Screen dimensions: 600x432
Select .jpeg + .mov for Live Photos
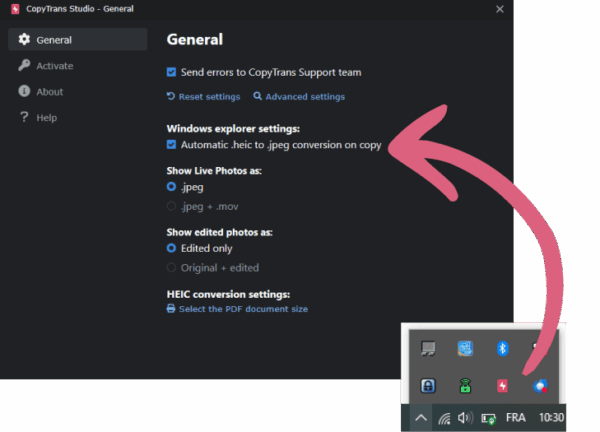(171, 206)
